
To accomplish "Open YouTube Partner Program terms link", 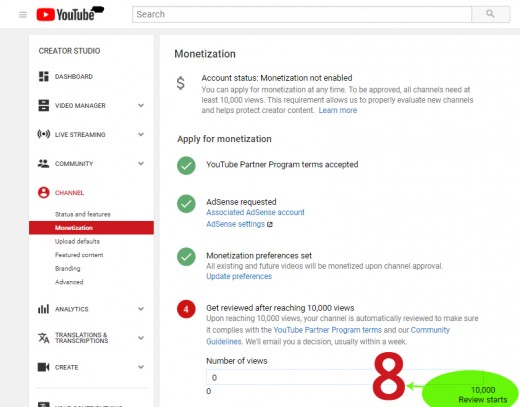I will (327, 330).
